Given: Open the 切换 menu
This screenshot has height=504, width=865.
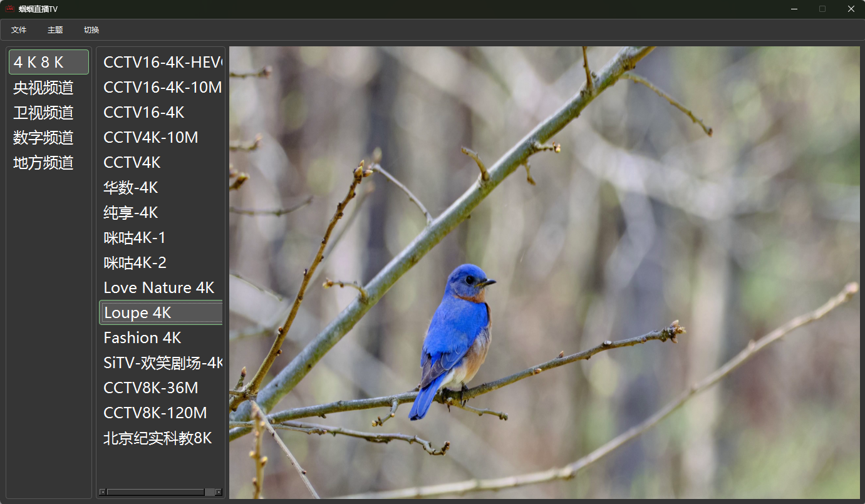Looking at the screenshot, I should click(91, 30).
